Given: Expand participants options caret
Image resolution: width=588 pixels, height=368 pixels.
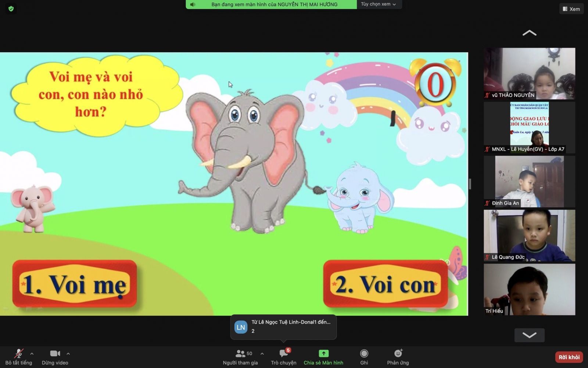Looking at the screenshot, I should click(x=262, y=354).
